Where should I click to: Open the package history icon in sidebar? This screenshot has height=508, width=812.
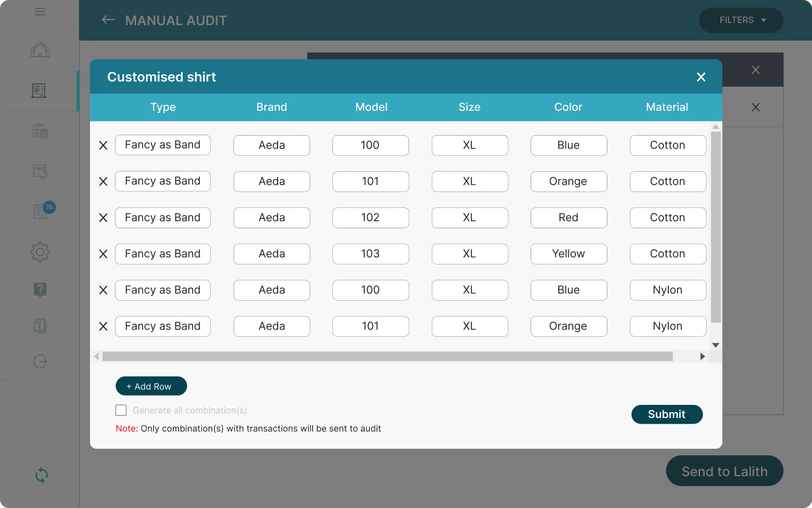click(39, 171)
